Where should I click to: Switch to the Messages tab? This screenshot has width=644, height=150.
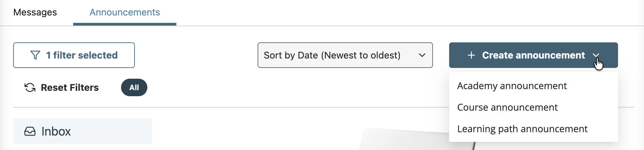(x=35, y=12)
